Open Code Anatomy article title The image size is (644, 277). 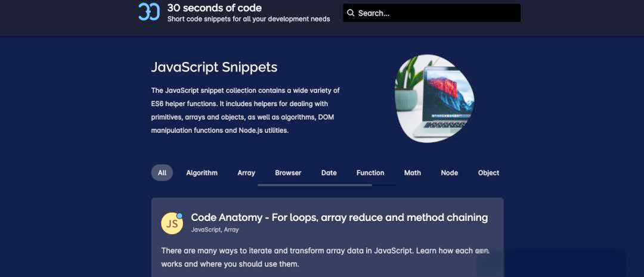tap(339, 217)
